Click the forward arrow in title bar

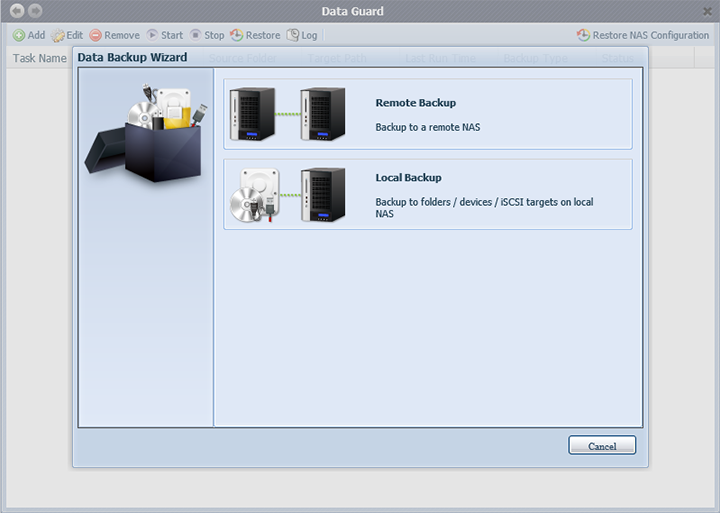click(35, 11)
